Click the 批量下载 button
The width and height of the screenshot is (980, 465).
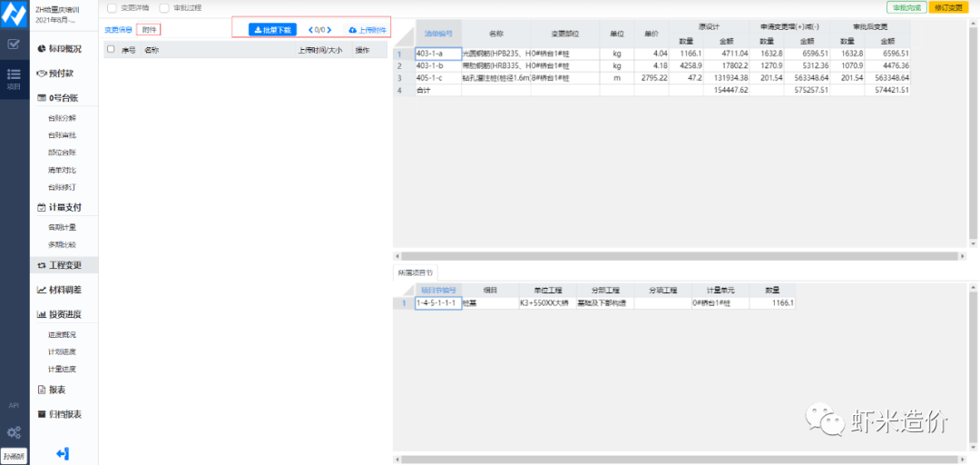[x=272, y=30]
